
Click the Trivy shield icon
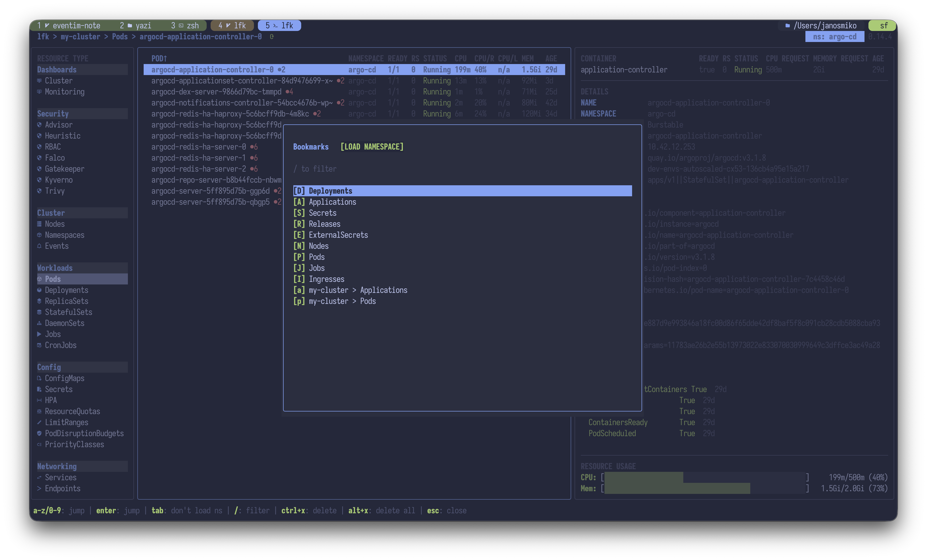pyautogui.click(x=39, y=191)
